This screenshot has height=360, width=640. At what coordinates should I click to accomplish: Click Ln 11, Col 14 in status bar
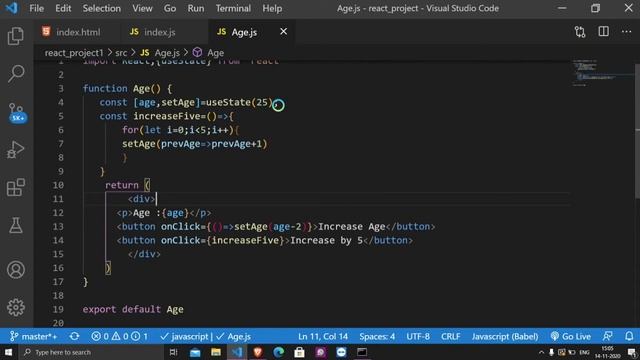click(322, 337)
